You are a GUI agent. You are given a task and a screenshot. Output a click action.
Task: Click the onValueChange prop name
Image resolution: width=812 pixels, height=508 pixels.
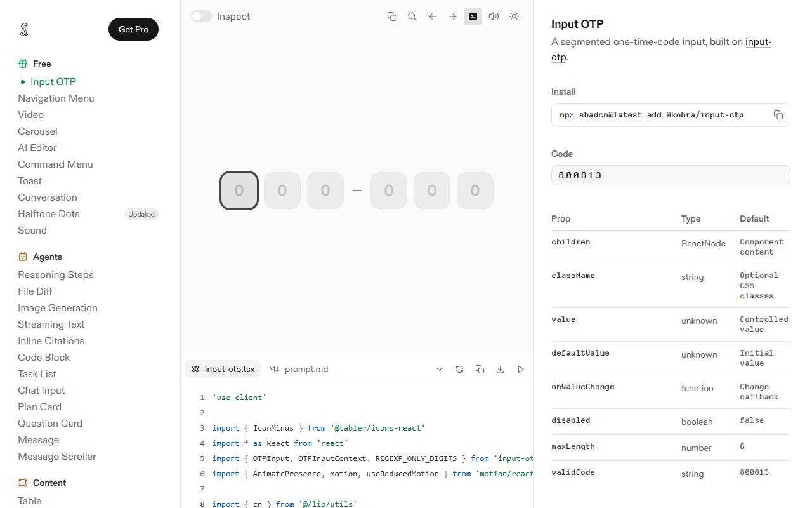[583, 387]
